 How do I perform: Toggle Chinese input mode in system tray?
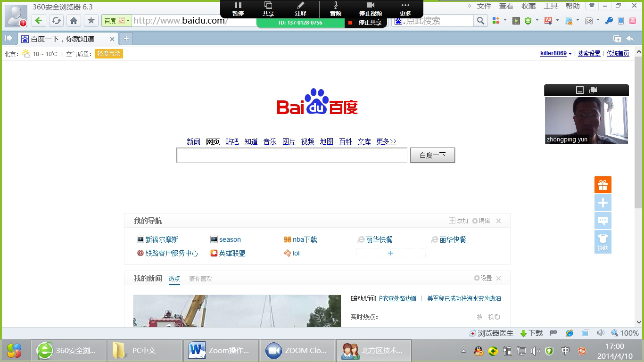[565, 351]
